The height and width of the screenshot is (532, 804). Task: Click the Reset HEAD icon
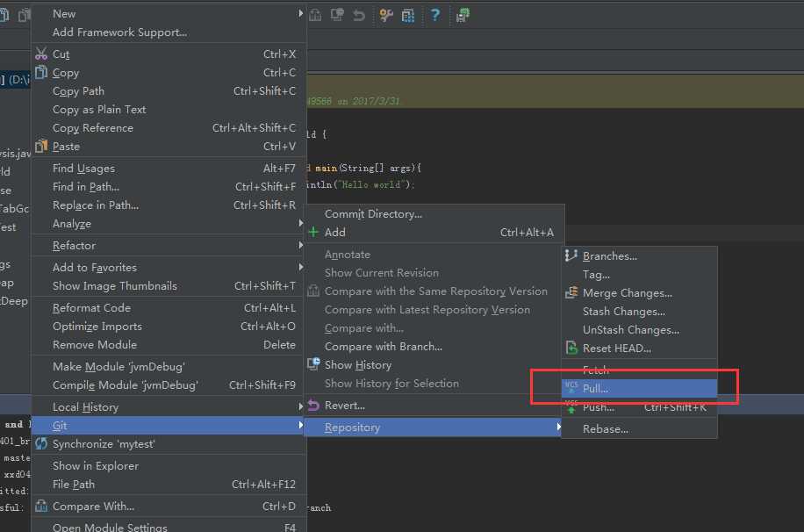point(571,348)
